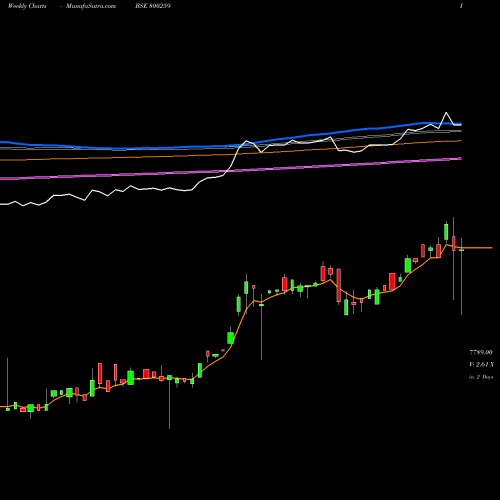500x500 pixels.
Task: Click the "Weekly Charts" title text
Action: [x=27, y=6]
